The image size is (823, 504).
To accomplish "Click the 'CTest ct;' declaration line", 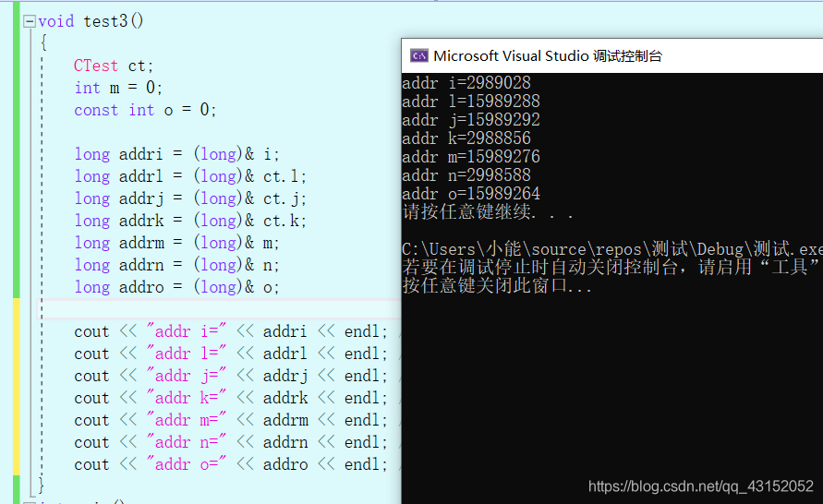I will 114,66.
